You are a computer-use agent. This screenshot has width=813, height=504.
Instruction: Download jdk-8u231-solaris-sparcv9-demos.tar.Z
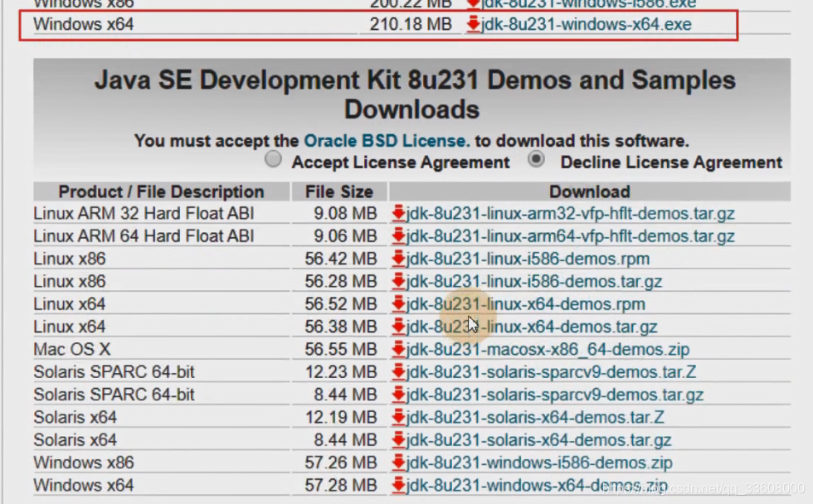[551, 371]
